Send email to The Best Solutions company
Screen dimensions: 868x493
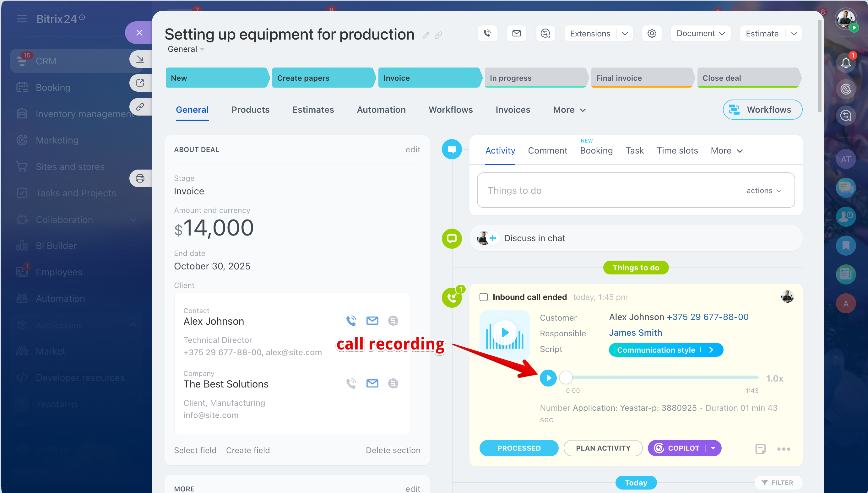[x=372, y=383]
